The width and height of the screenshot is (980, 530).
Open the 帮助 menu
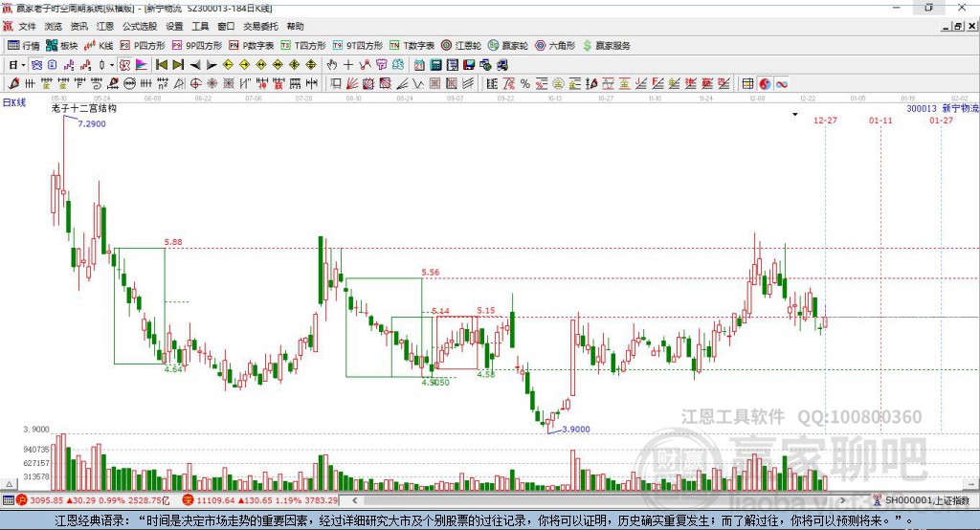295,26
